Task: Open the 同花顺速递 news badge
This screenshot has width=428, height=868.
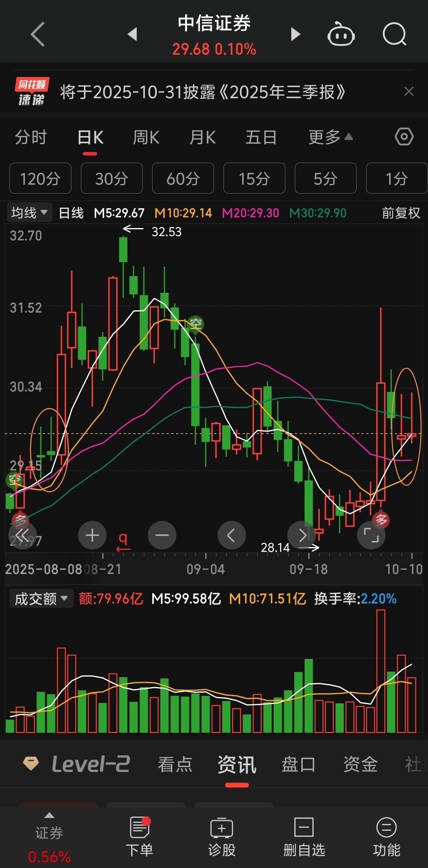Action: pyautogui.click(x=32, y=92)
